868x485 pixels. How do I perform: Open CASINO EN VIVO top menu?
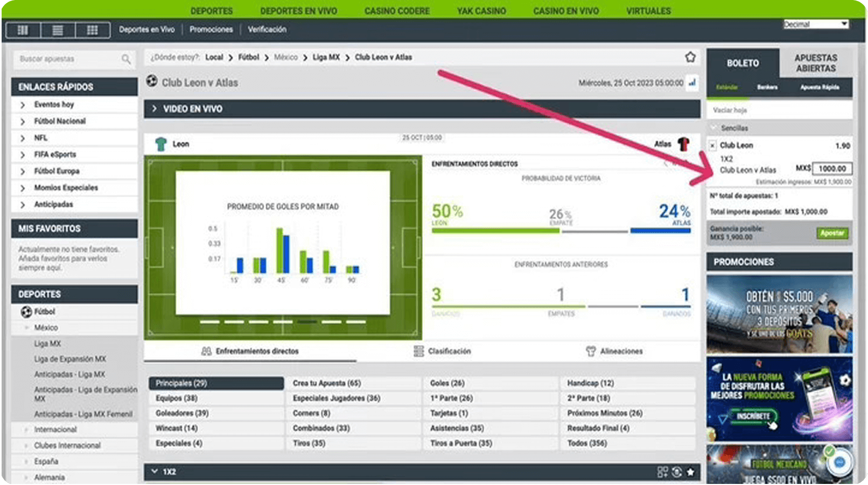click(566, 11)
